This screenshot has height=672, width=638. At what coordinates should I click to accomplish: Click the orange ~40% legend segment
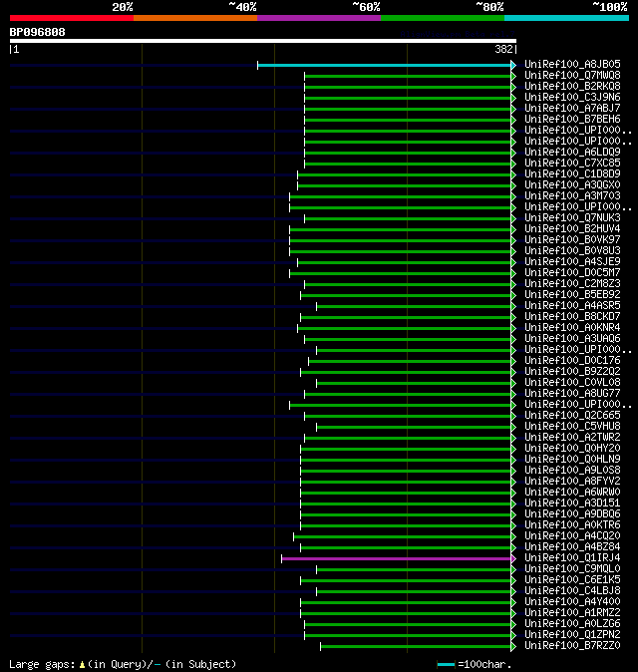point(195,18)
